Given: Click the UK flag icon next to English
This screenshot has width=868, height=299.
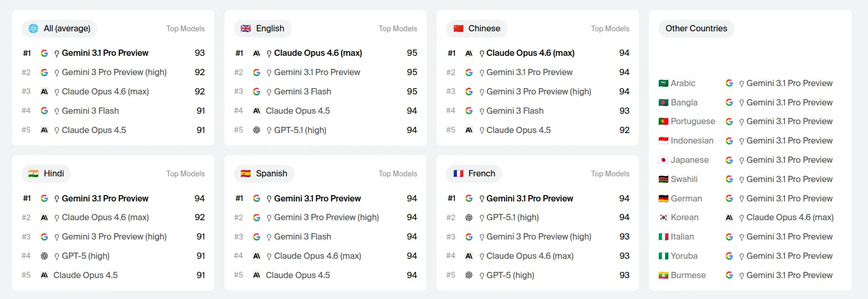Looking at the screenshot, I should coord(246,28).
